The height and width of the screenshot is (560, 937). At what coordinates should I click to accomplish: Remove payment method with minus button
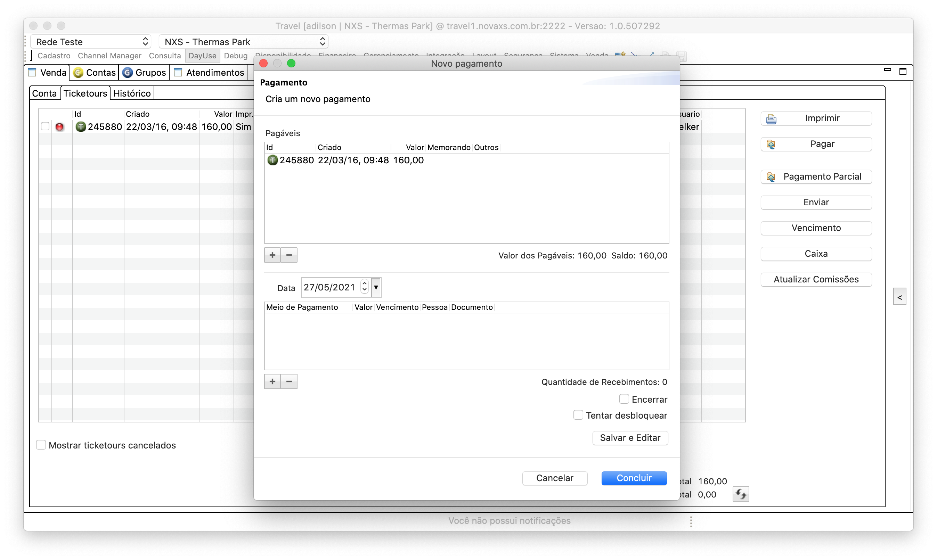pyautogui.click(x=289, y=381)
